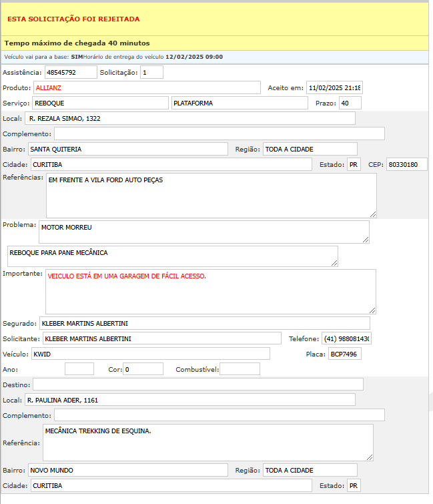Grab the resize handle of the Importante text area
433x504 pixels.
372,310
